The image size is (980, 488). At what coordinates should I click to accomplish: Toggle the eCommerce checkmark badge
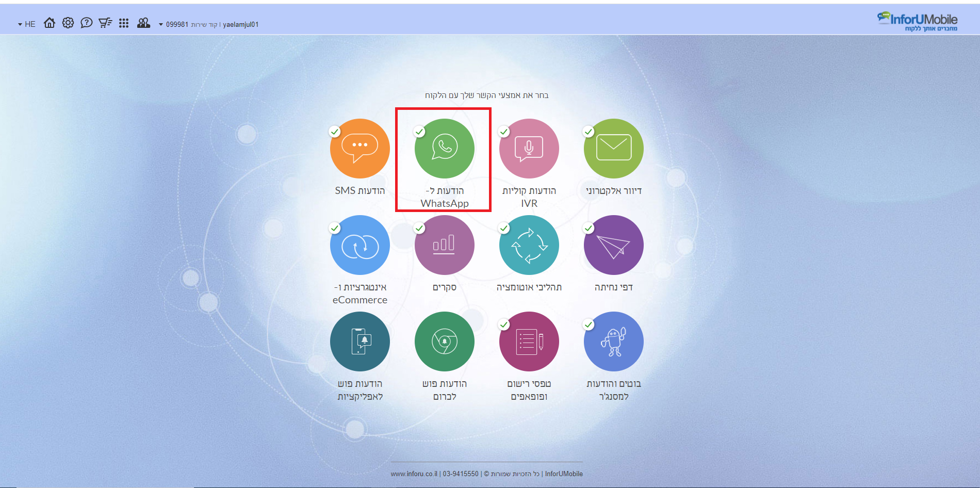pyautogui.click(x=335, y=228)
